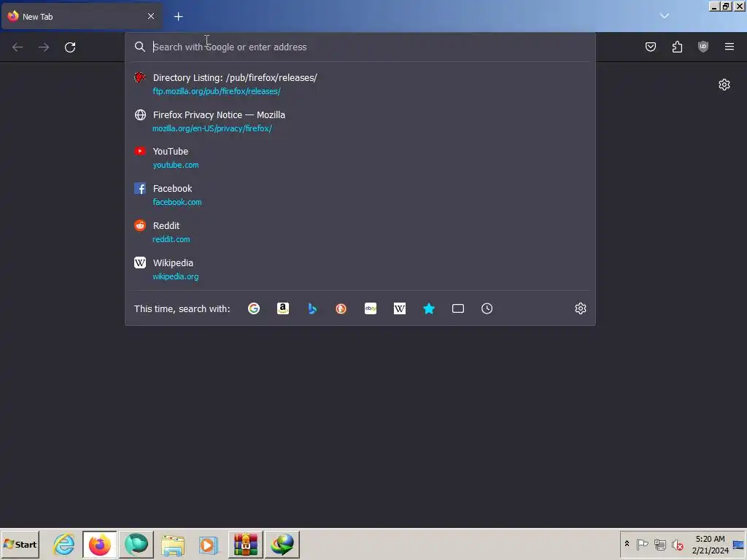Screen dimensions: 747x560
Task: Open Windows Explorer folder on taskbar
Action: (172, 544)
